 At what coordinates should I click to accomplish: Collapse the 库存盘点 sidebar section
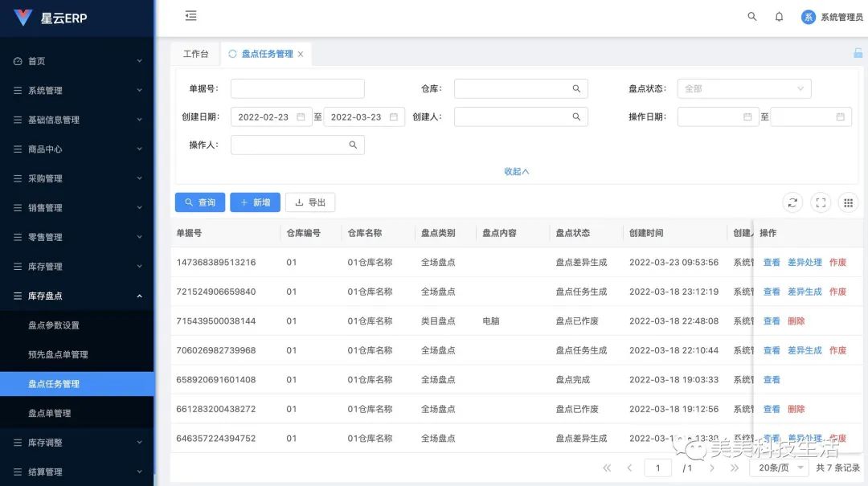[76, 295]
